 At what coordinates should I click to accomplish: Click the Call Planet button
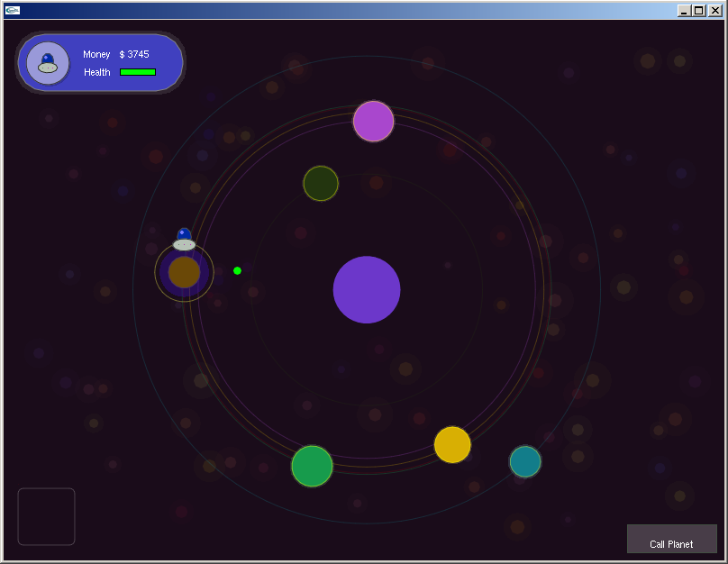[x=672, y=539]
